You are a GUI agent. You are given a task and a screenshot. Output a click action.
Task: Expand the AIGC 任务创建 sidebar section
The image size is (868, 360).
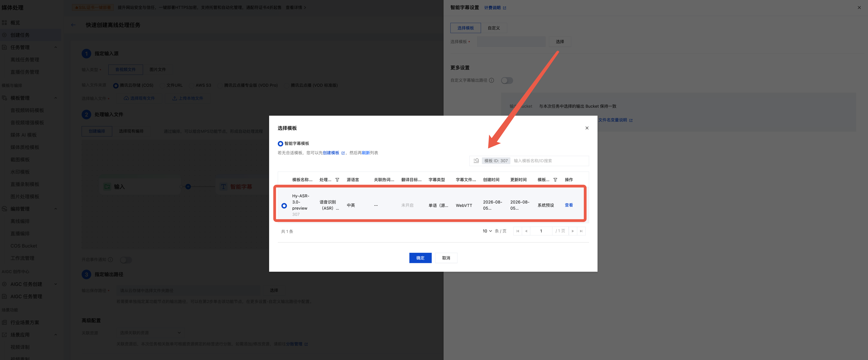56,284
